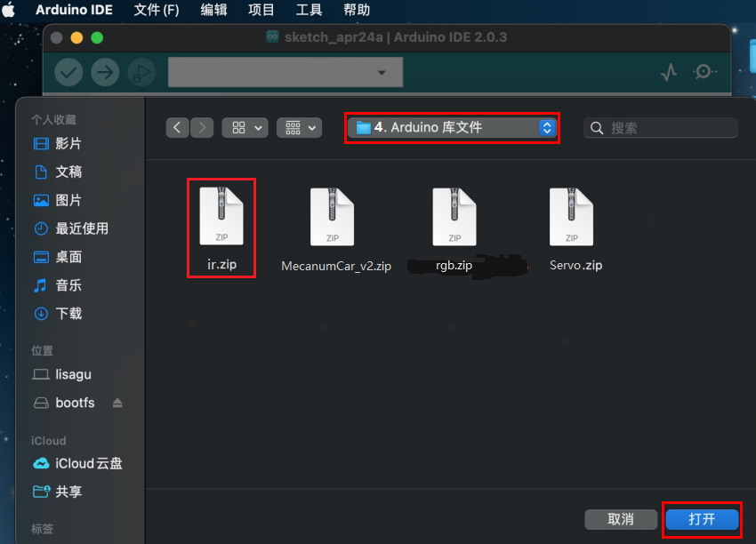
Task: Open the Serial Monitor magnifier icon
Action: pyautogui.click(x=704, y=72)
